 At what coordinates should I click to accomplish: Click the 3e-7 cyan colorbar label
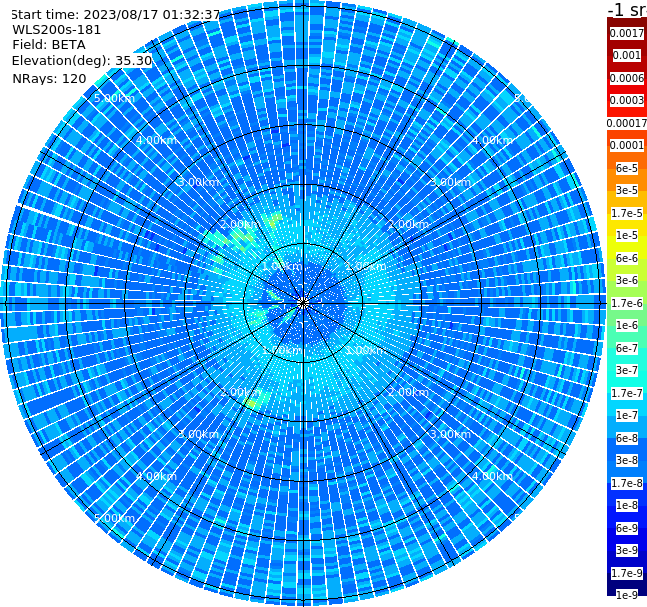click(x=627, y=371)
